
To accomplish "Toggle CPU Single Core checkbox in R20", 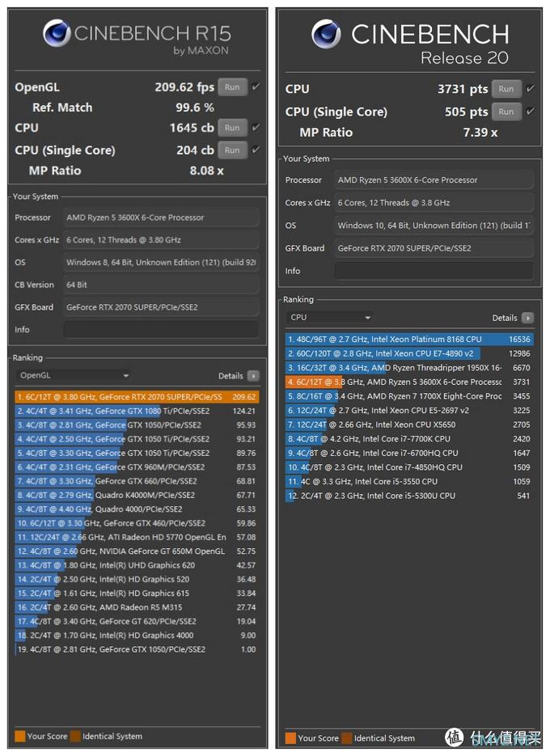I will tap(530, 112).
